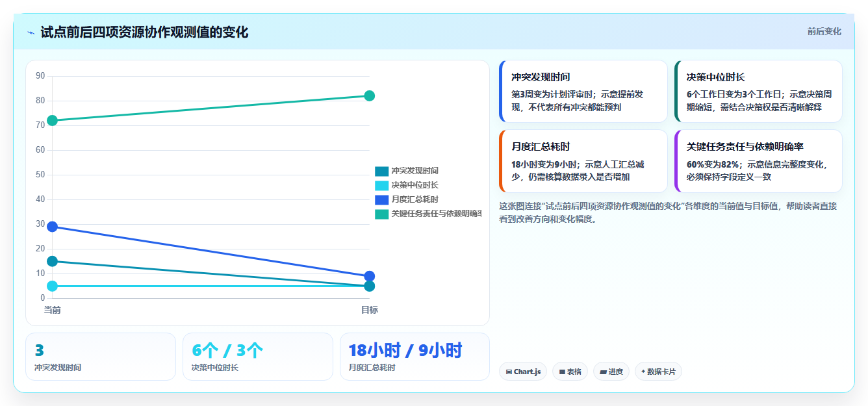Image resolution: width=868 pixels, height=406 pixels.
Task: Click legend label 月度汇总耗时
Action: 415,199
